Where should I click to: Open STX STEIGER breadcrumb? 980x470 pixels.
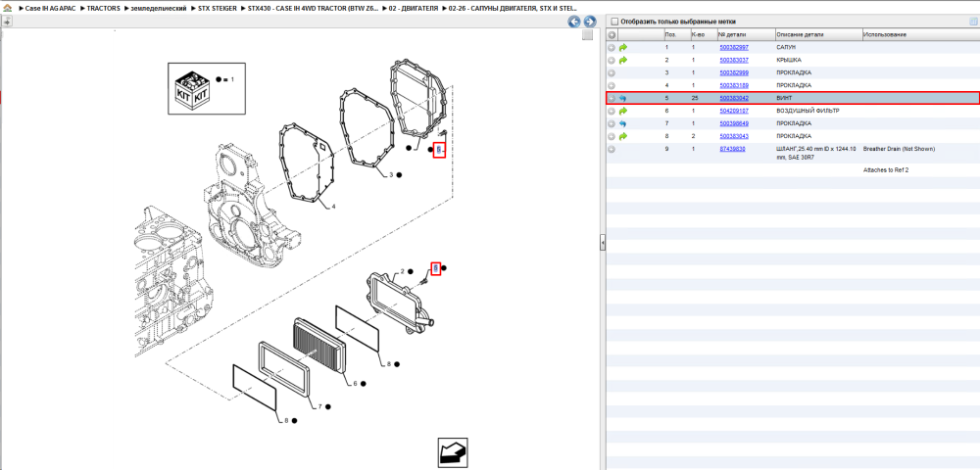[x=216, y=10]
